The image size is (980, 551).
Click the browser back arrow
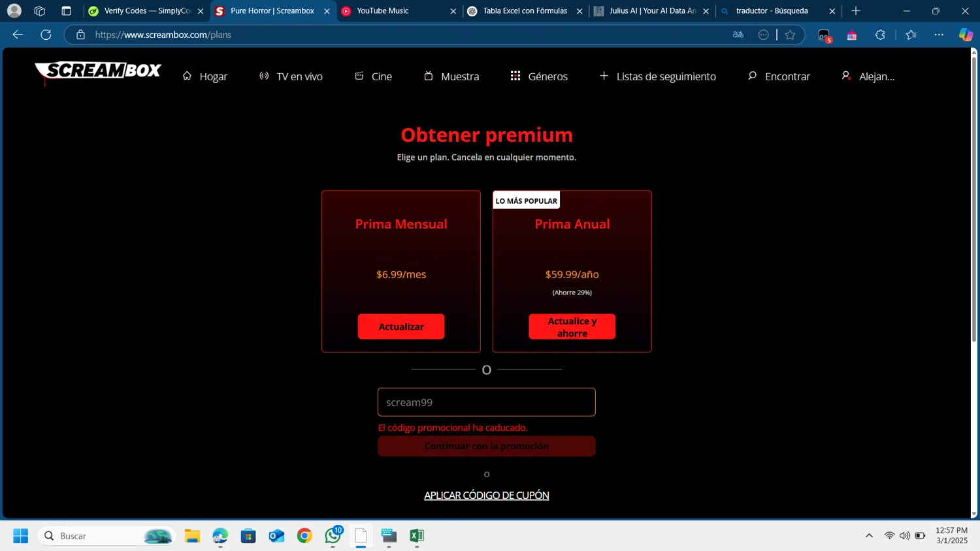pos(18,35)
